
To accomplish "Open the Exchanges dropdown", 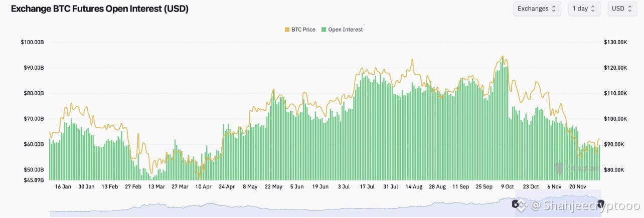I will (x=537, y=9).
